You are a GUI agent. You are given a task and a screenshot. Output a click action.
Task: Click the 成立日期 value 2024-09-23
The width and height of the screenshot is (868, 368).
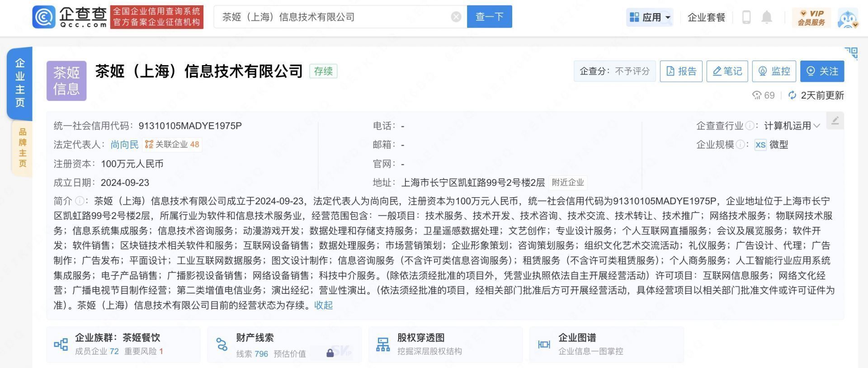125,183
